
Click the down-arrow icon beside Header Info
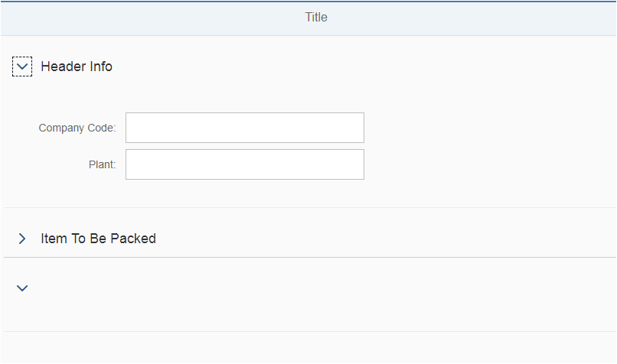pos(22,67)
